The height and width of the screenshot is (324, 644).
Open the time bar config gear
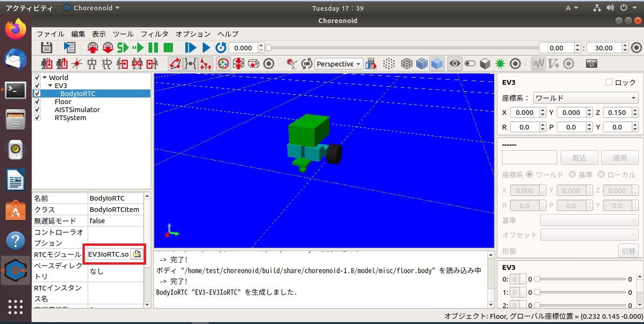click(636, 48)
